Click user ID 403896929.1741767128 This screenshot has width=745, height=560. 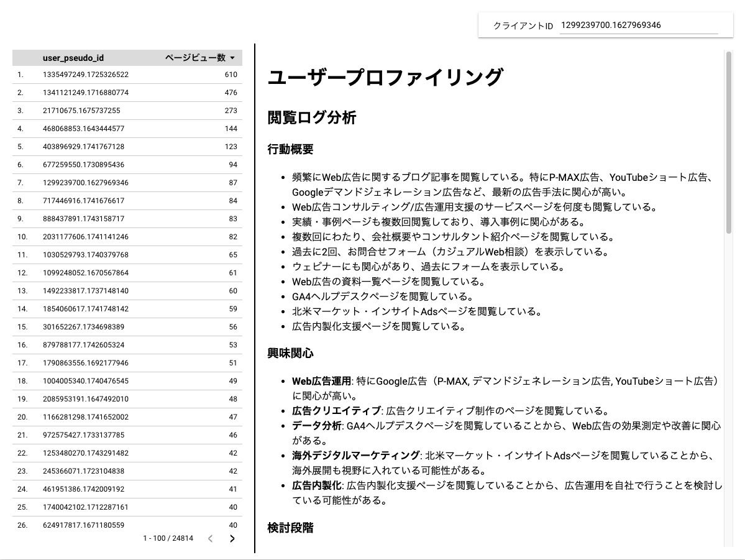point(84,147)
